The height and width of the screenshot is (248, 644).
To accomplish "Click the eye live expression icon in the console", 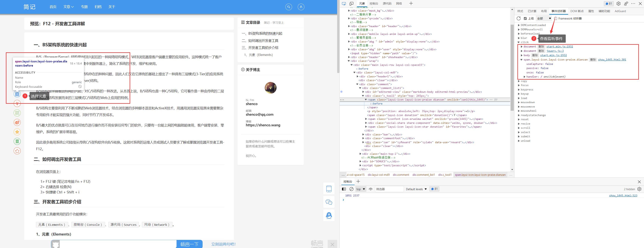I will tap(371, 189).
